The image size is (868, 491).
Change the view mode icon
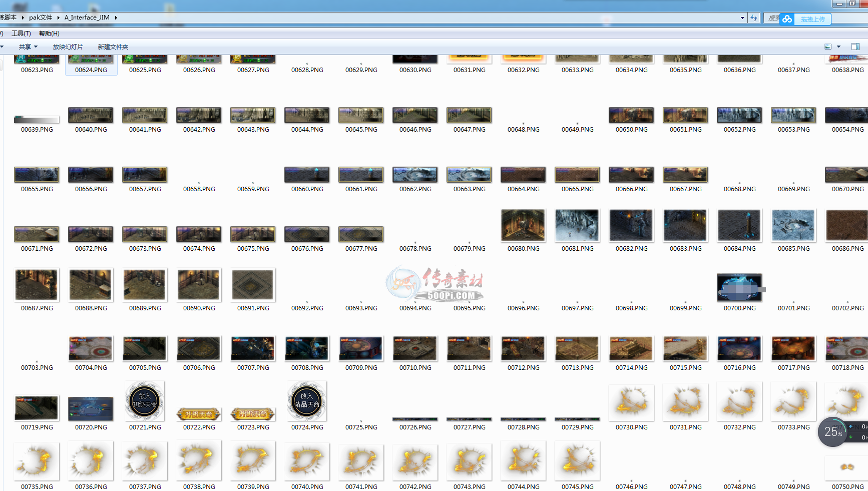click(x=828, y=47)
